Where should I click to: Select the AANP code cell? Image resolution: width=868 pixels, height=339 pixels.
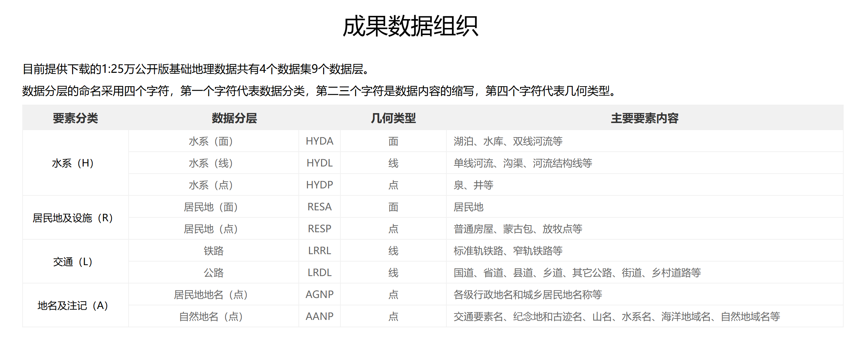pyautogui.click(x=320, y=316)
